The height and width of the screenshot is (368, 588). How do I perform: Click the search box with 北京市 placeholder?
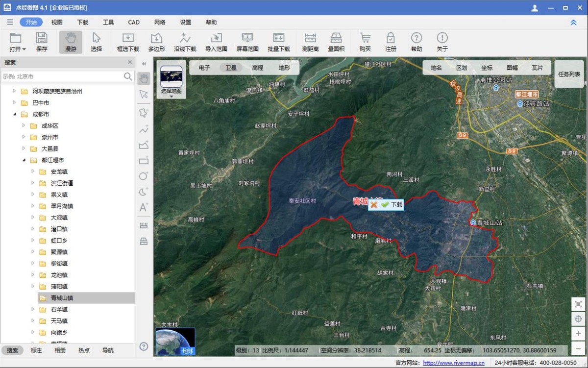click(61, 76)
